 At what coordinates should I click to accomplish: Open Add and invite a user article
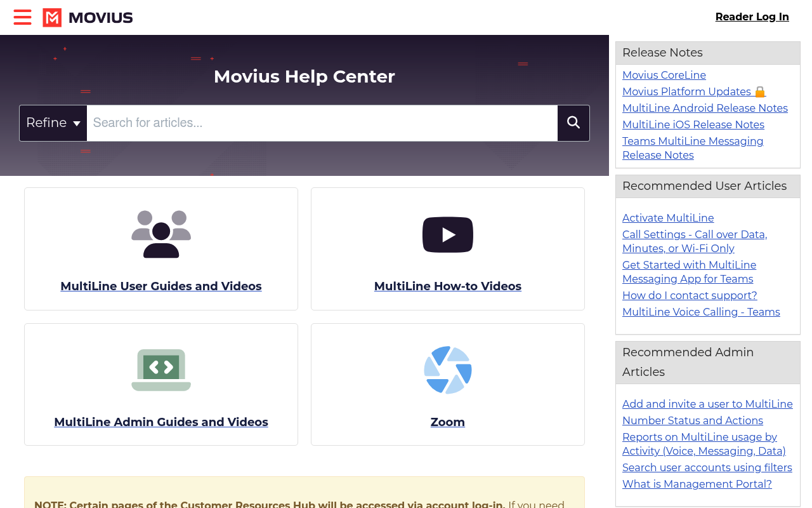point(707,404)
